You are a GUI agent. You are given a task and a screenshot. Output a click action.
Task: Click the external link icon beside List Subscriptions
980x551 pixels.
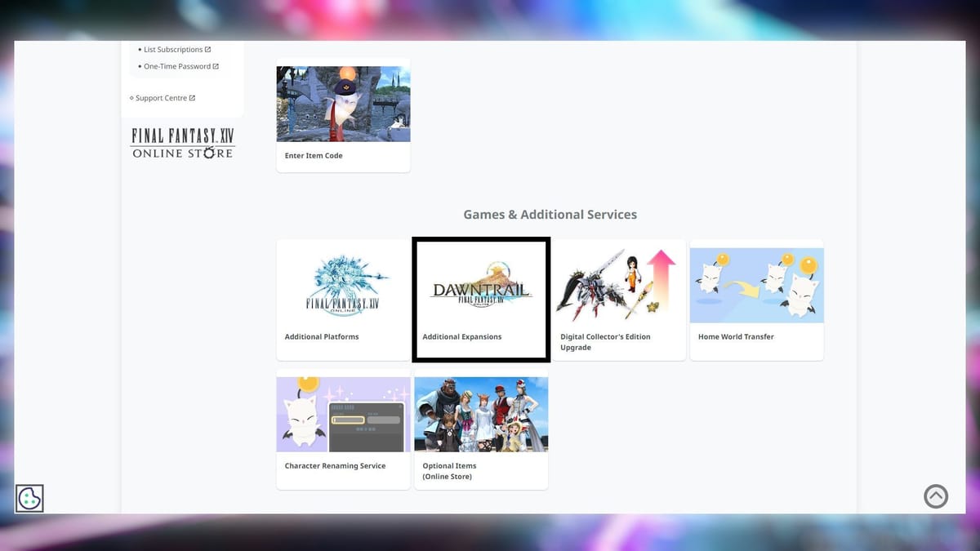pos(209,49)
